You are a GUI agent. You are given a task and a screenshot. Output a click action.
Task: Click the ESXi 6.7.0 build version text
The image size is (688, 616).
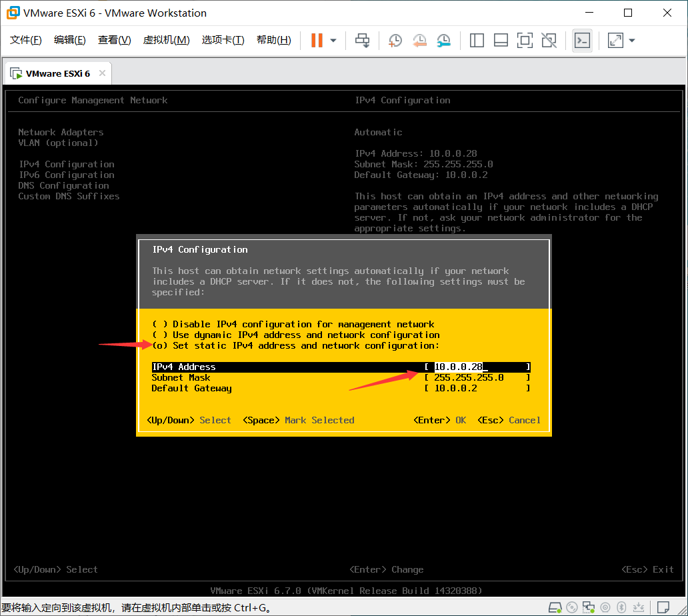point(346,591)
